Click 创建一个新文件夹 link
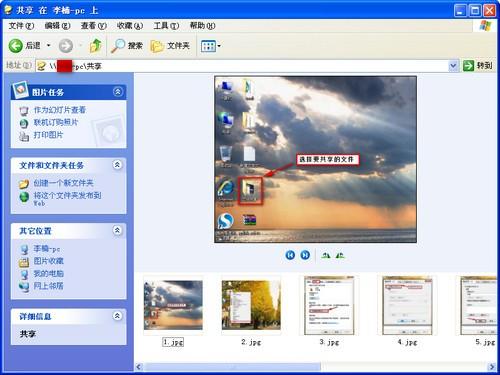Screen dimensions: 500x375 [63, 183]
